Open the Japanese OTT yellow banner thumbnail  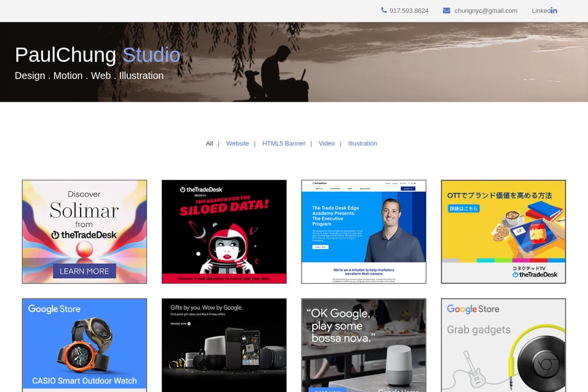[x=503, y=232]
